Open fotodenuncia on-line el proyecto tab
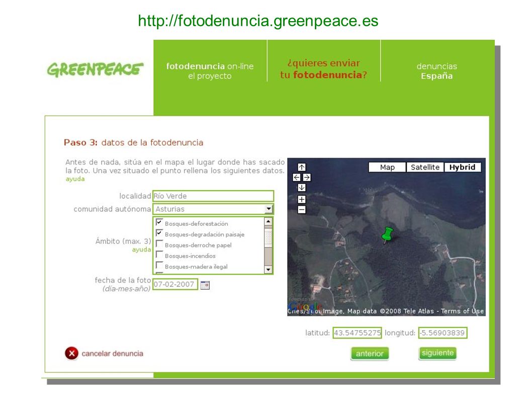 210,70
